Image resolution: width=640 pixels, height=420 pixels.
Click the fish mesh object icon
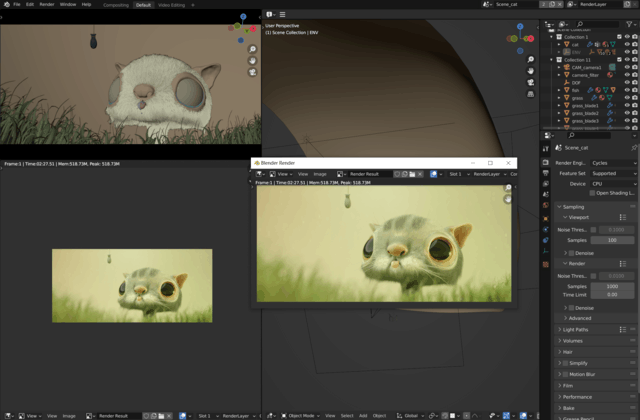564,90
